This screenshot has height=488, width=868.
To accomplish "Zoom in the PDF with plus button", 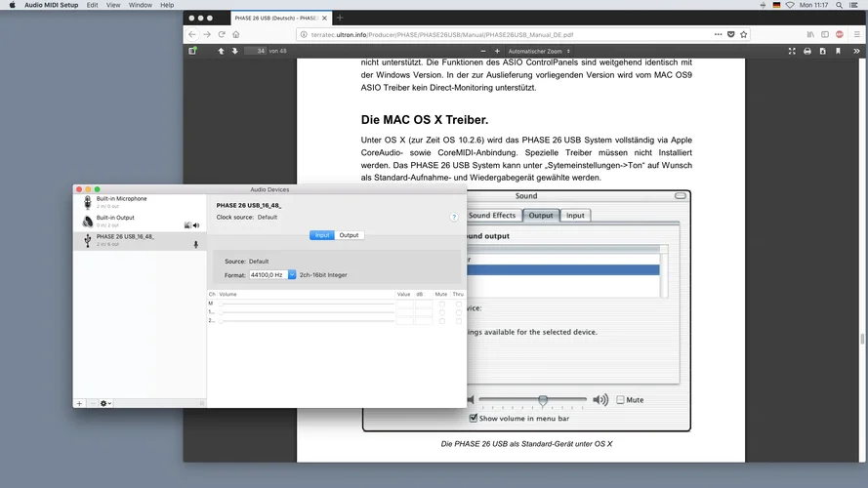I will (497, 51).
